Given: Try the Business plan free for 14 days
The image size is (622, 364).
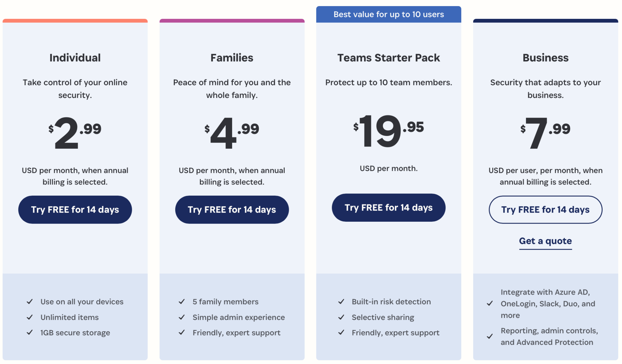Looking at the screenshot, I should [x=545, y=209].
